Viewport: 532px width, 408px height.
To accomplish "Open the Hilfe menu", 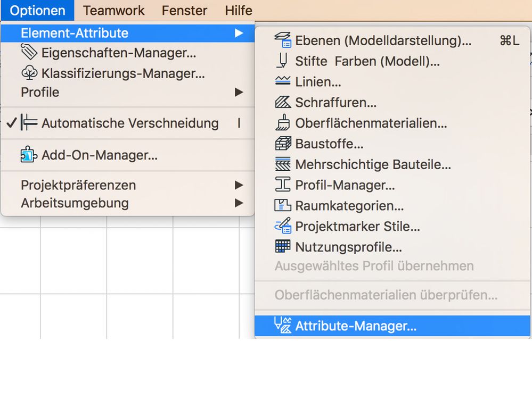I will pyautogui.click(x=238, y=10).
